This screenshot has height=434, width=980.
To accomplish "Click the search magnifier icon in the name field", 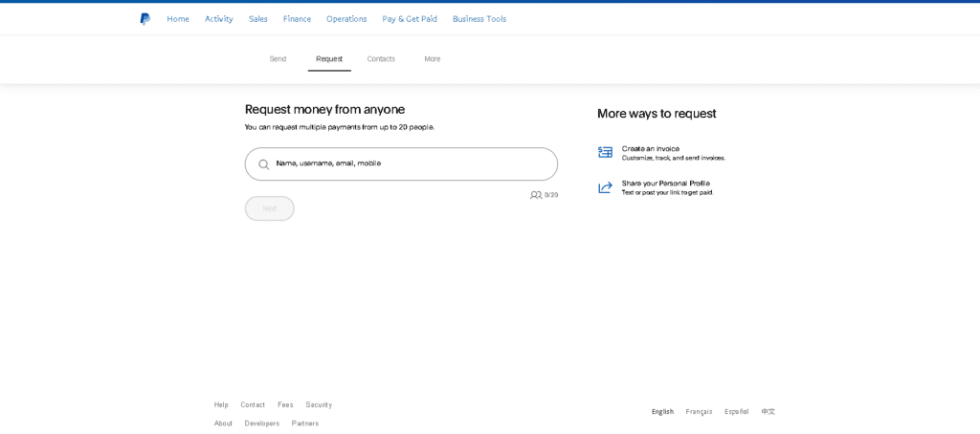I will (264, 164).
